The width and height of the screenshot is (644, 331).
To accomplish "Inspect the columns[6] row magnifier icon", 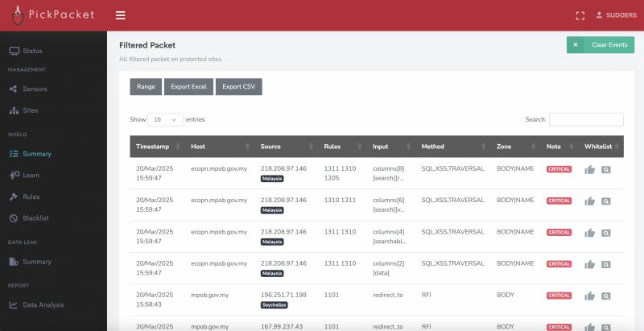I will click(x=606, y=201).
